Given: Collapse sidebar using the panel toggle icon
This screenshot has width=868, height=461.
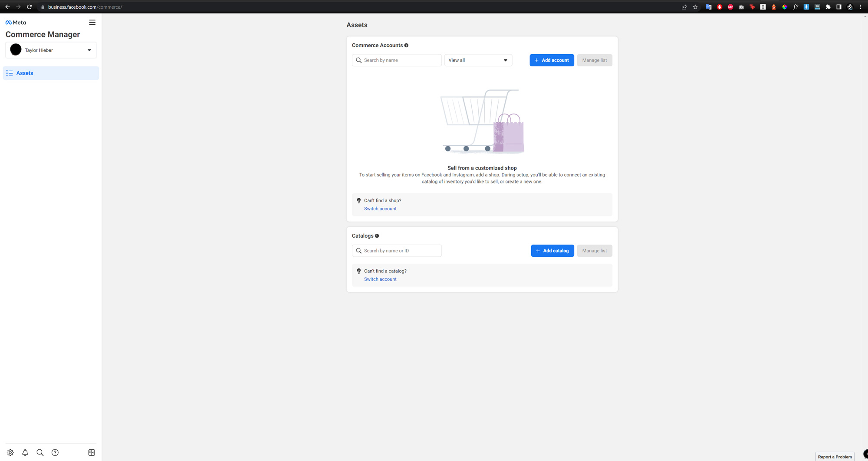Looking at the screenshot, I should (x=92, y=452).
